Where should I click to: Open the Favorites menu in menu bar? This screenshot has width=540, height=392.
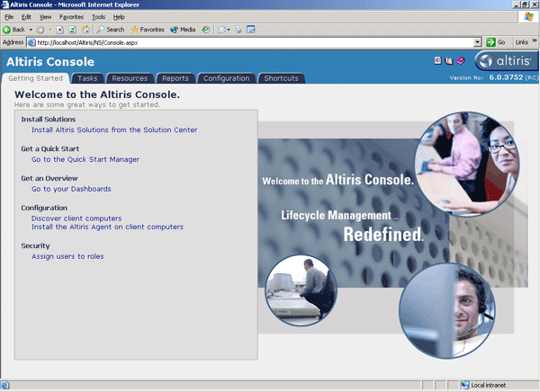[x=71, y=17]
